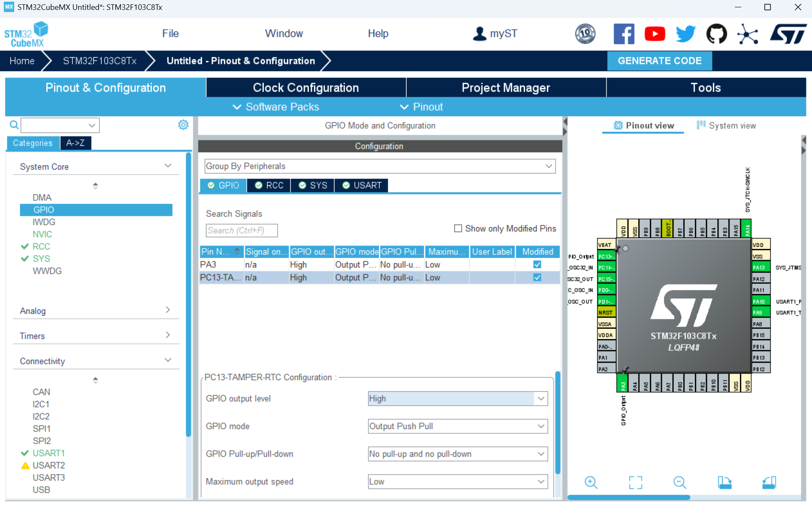Screen dimensions: 812x506
Task: Open the Help menu
Action: (x=378, y=33)
